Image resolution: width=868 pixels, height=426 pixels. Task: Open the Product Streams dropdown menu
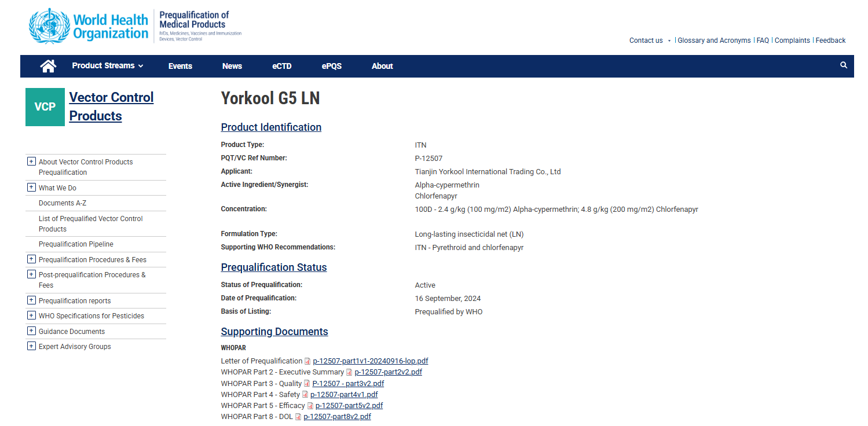point(107,66)
